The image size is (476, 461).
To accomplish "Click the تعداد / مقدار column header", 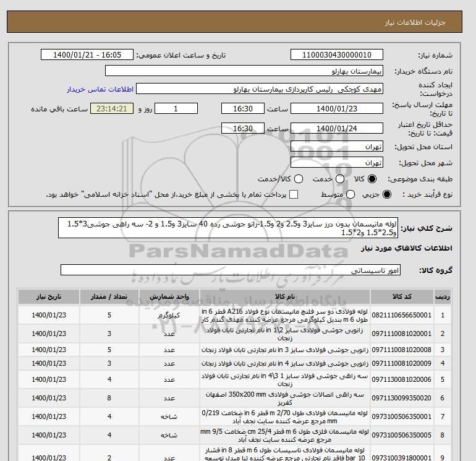I will click(109, 296).
